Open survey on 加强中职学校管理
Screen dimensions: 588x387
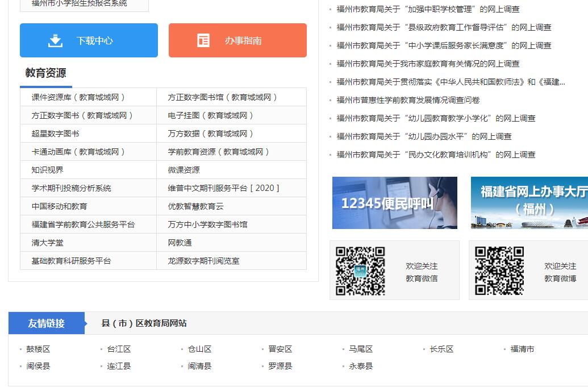[428, 9]
